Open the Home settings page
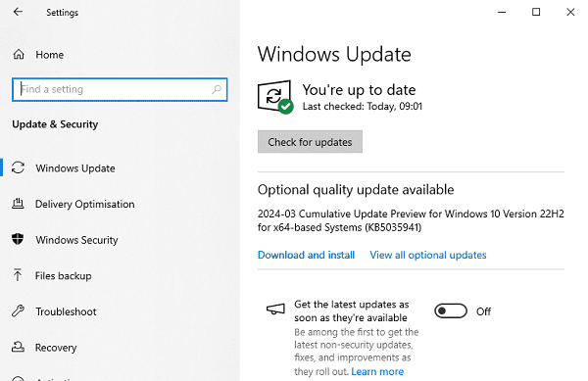The image size is (588, 381). [50, 55]
